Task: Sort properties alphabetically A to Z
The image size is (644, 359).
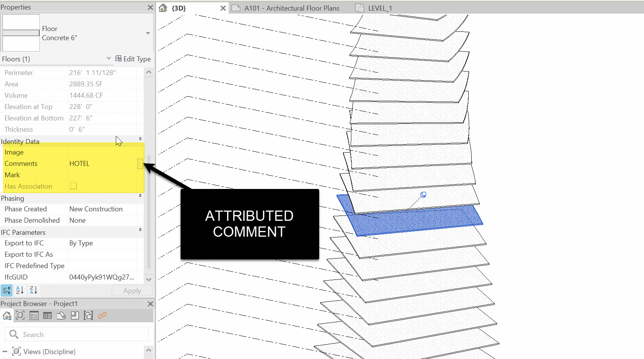Action: coord(20,290)
